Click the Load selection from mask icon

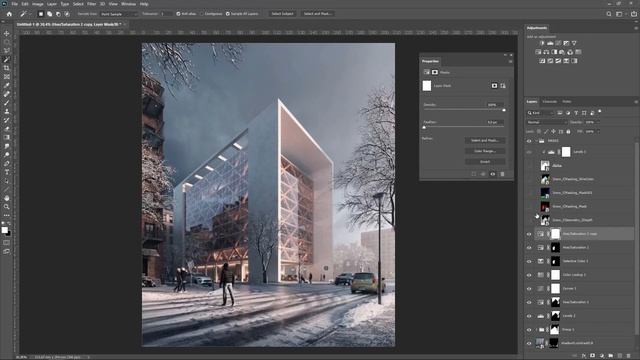pos(473,174)
